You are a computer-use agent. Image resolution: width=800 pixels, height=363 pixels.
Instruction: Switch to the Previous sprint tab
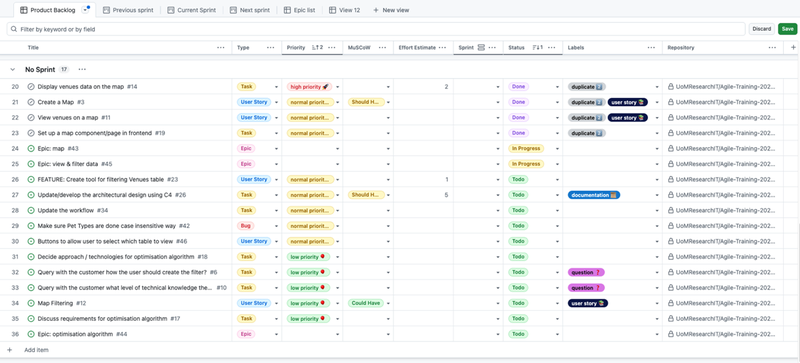(128, 10)
